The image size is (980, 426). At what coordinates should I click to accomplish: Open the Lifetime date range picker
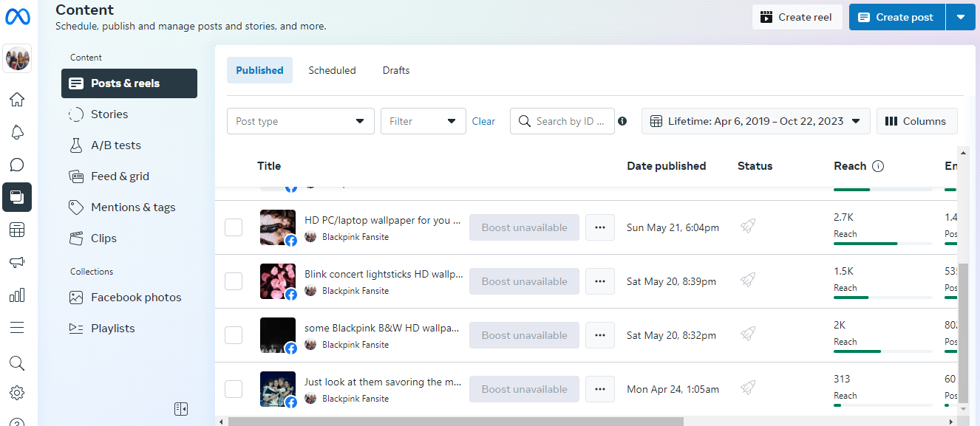pyautogui.click(x=755, y=121)
